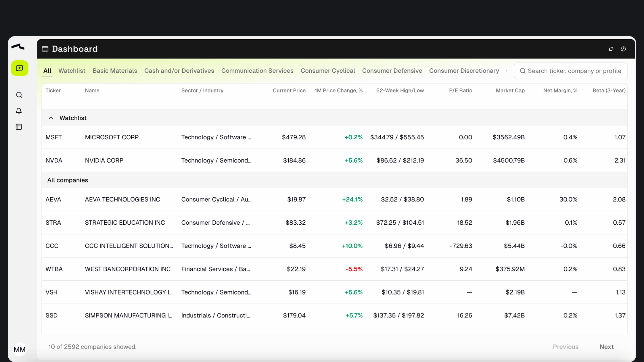The image size is (644, 362).
Task: Click the Previous pagination button
Action: point(566,347)
